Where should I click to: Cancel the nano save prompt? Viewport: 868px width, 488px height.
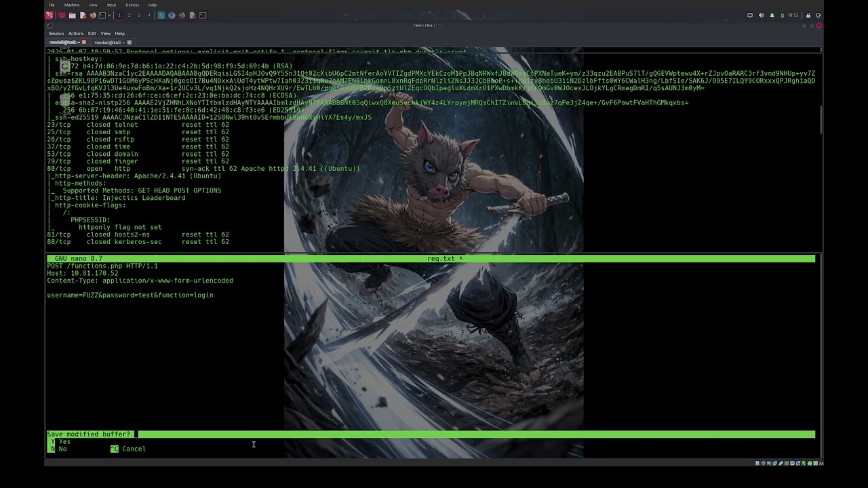pos(128,449)
